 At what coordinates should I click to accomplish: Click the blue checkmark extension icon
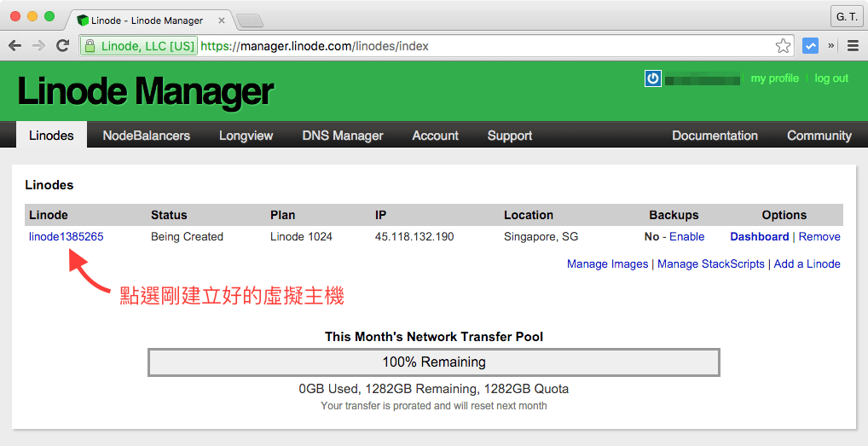tap(810, 46)
